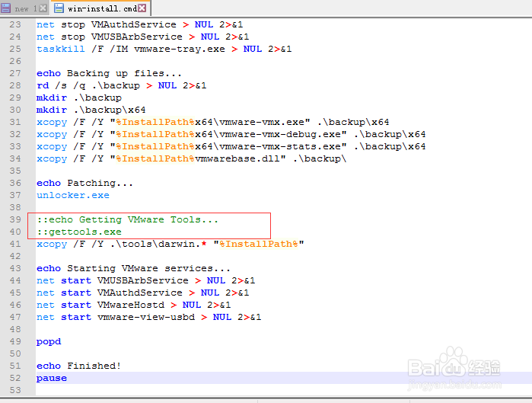Click 'echo Finished!' on line 51
This screenshot has height=403, width=532.
(x=78, y=366)
